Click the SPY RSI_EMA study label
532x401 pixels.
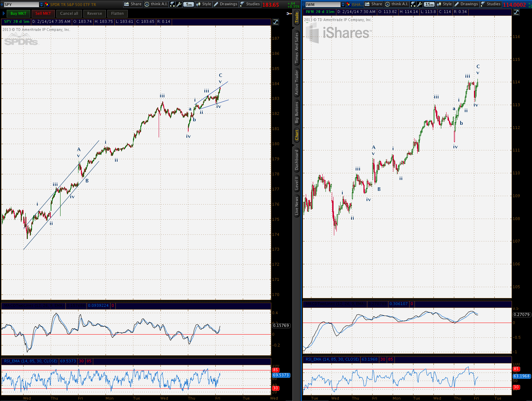point(31,361)
